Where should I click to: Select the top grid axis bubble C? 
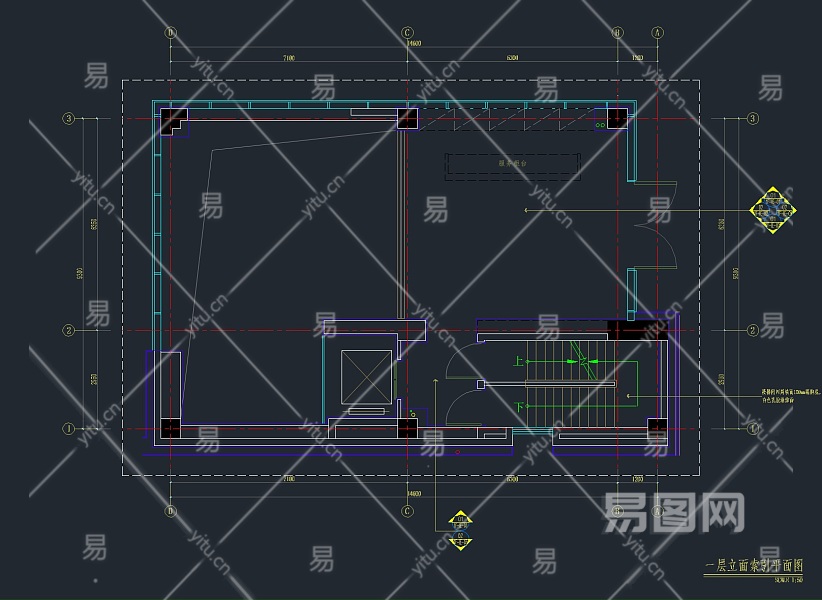tap(407, 32)
